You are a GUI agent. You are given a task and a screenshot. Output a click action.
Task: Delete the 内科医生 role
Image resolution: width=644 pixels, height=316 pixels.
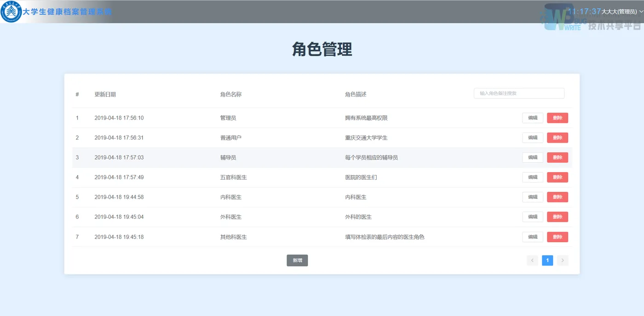point(558,197)
